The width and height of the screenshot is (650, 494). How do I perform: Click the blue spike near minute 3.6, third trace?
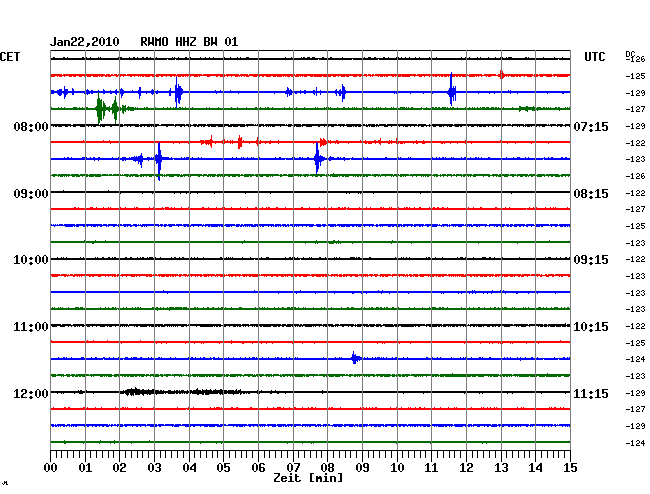tap(178, 92)
